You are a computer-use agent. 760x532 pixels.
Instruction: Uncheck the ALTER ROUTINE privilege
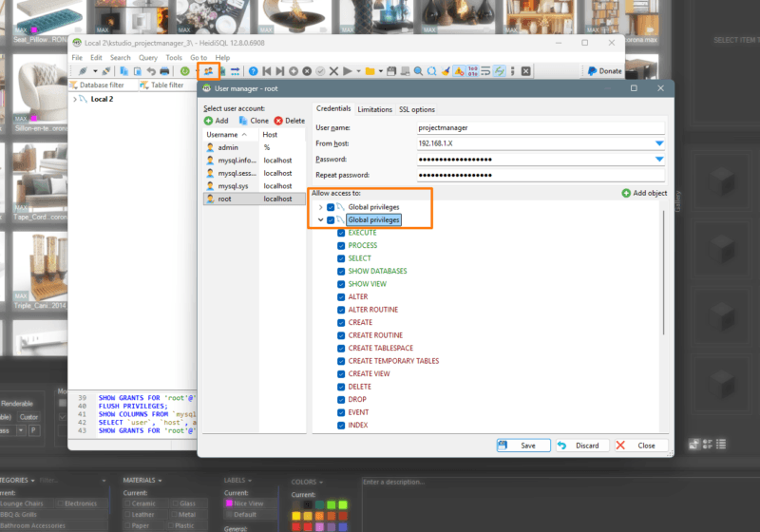click(341, 310)
